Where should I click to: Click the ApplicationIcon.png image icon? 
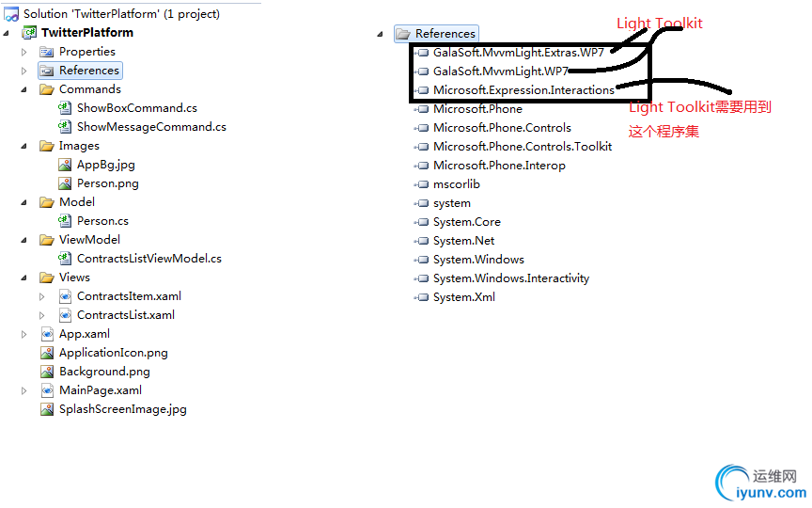[47, 353]
